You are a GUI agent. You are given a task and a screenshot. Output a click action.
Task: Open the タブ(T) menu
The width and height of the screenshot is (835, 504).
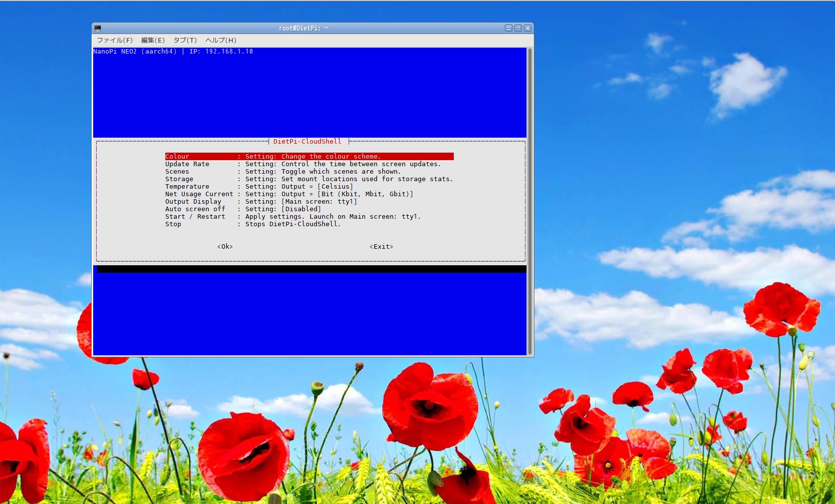185,41
